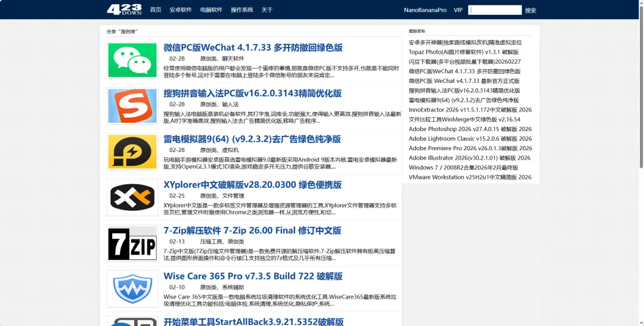Open the LDPlayer yellow icon thumbnail
Image resolution: width=644 pixels, height=326 pixels.
[132, 151]
